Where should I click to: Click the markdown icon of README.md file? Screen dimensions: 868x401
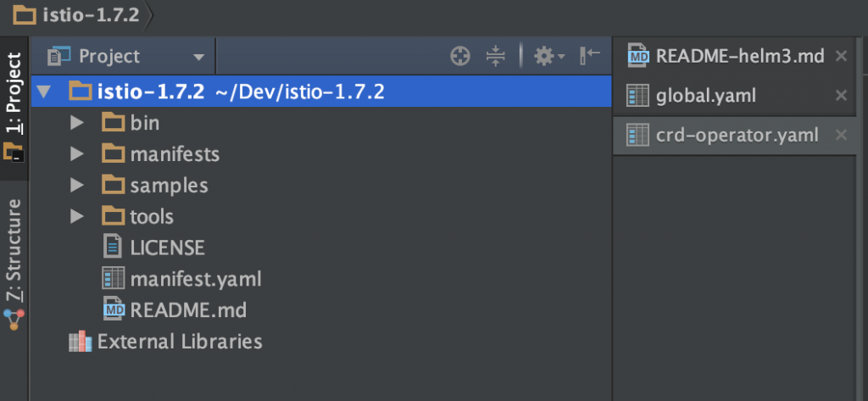[x=114, y=310]
